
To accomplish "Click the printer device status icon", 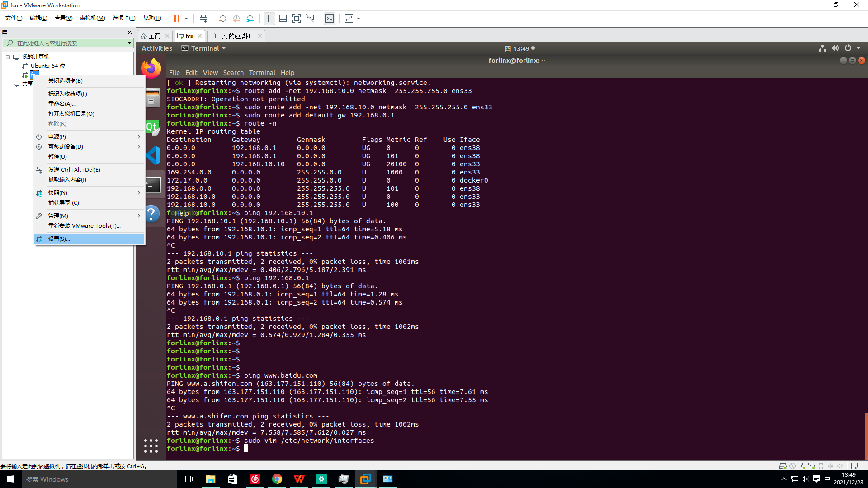I will pyautogui.click(x=821, y=466).
